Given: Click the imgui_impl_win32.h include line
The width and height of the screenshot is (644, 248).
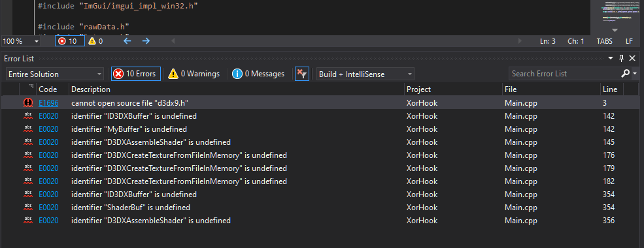Looking at the screenshot, I should (118, 6).
